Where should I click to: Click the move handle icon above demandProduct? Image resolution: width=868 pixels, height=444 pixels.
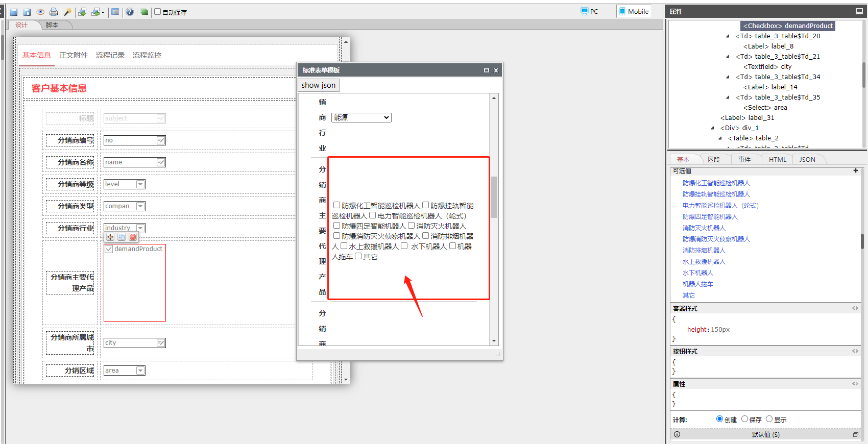pos(110,237)
